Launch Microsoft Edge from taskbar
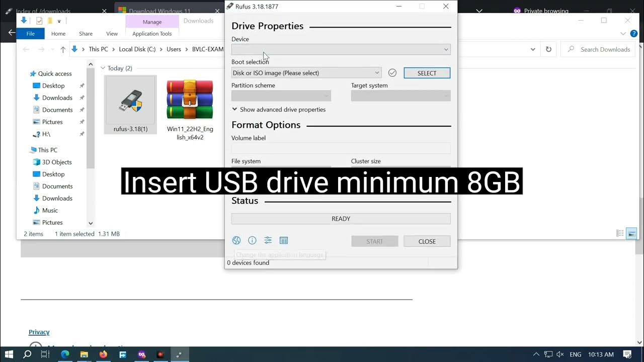 [x=65, y=354]
